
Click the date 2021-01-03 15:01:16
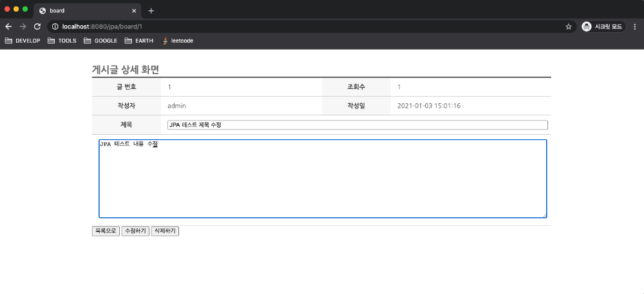coord(429,106)
